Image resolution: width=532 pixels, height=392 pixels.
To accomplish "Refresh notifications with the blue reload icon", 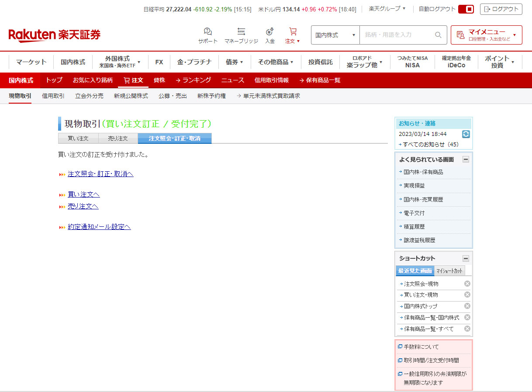I will [466, 134].
